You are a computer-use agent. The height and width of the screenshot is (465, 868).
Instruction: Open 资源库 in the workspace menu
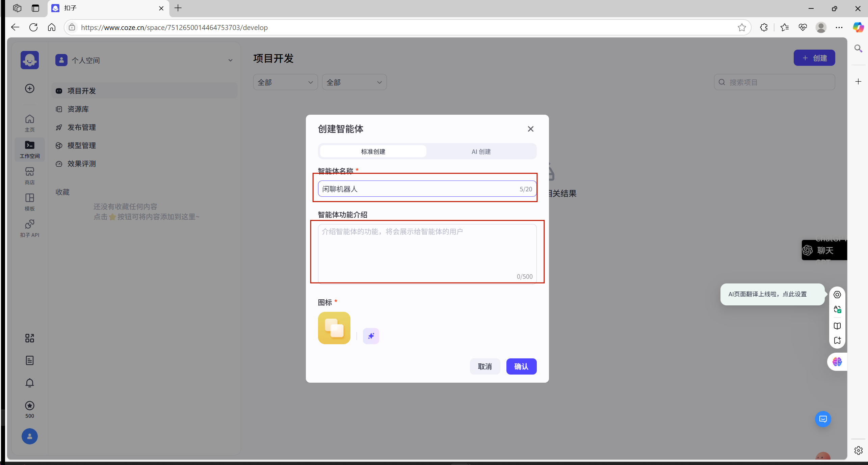78,109
